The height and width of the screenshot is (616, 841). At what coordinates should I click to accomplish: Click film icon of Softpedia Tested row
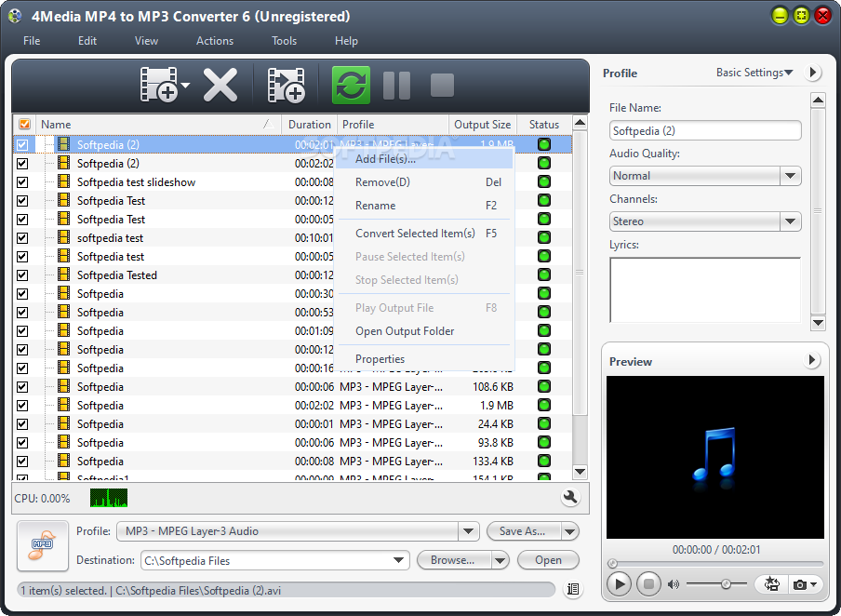pyautogui.click(x=64, y=275)
